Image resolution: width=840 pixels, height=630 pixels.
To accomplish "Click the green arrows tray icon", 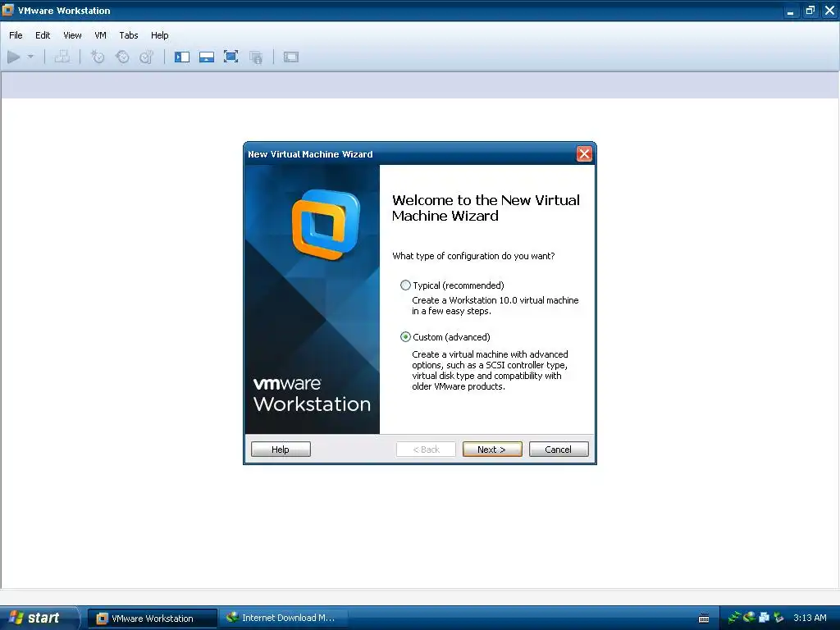I will [734, 618].
